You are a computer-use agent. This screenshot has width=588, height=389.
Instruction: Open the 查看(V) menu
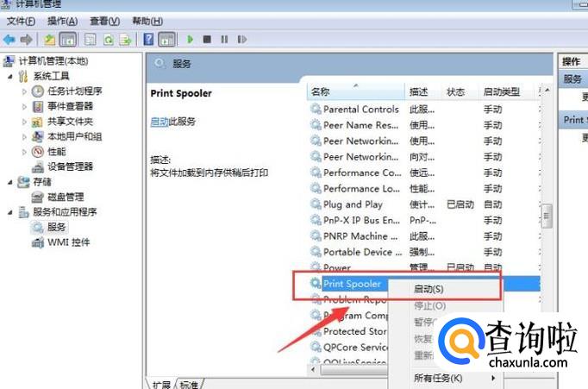coord(105,21)
